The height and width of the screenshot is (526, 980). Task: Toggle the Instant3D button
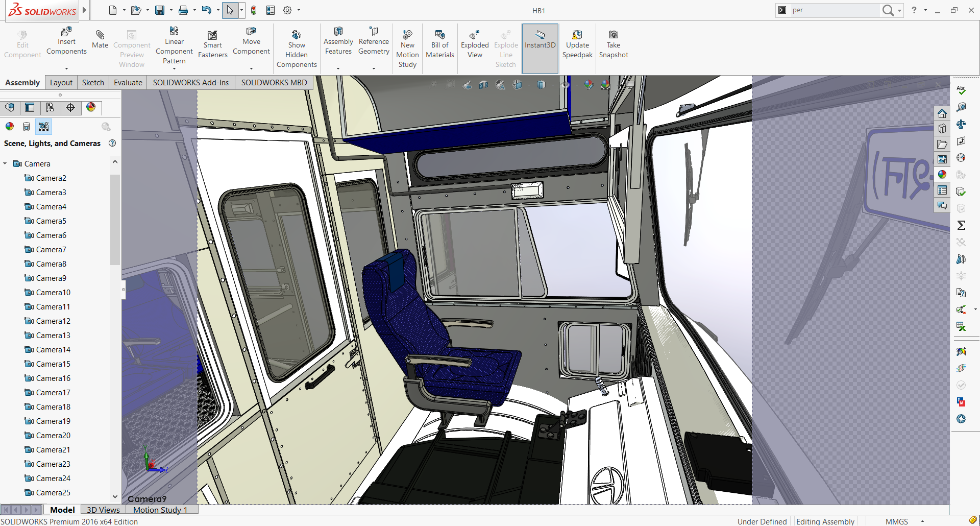point(540,35)
